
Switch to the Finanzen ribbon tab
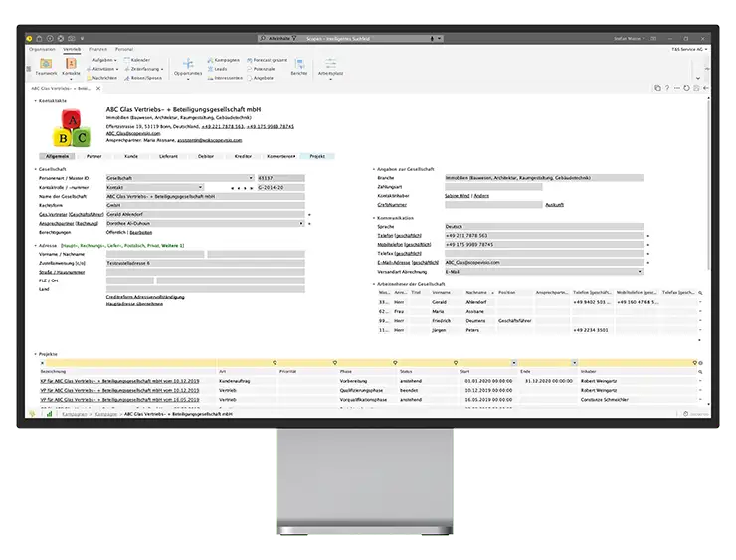(x=97, y=48)
